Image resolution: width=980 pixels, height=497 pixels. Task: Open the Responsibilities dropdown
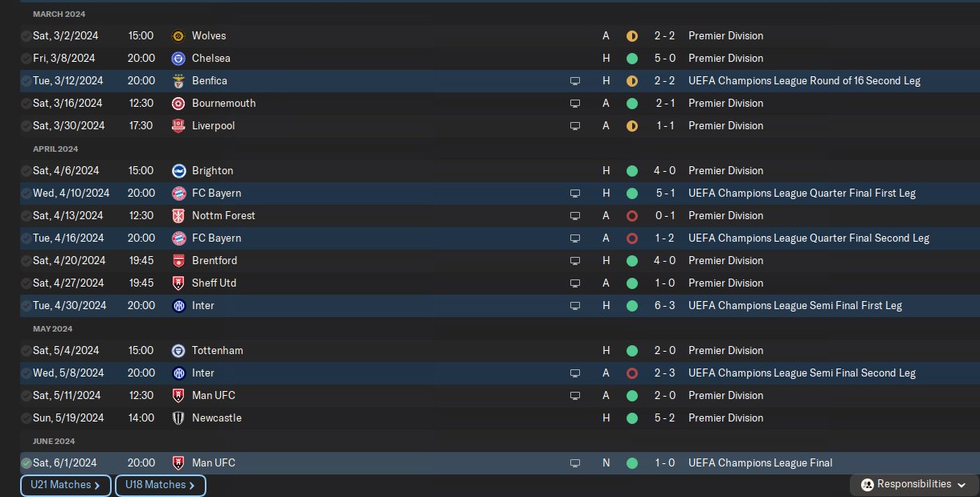coord(914,485)
